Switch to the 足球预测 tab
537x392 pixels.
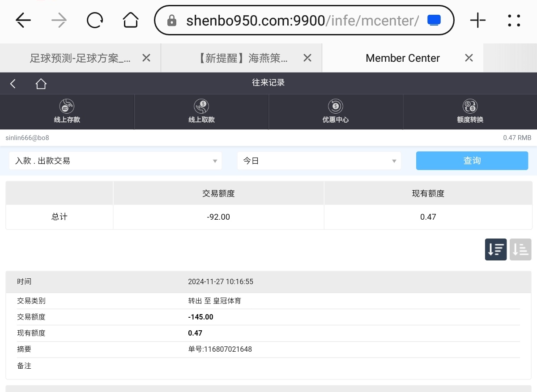click(x=81, y=58)
